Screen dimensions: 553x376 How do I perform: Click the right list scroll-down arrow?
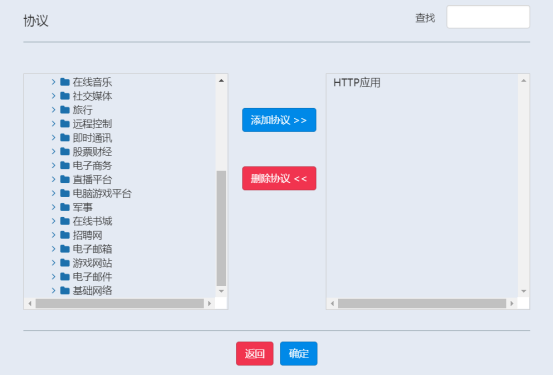pos(524,291)
